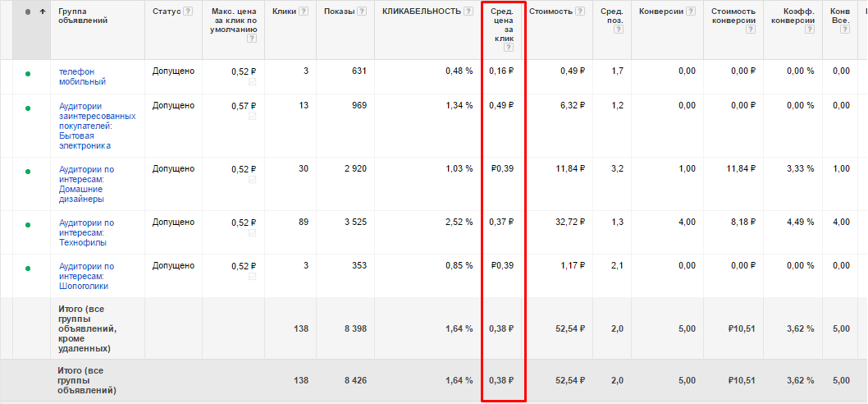Click help icon next to Показы header
868x404 pixels.
(362, 11)
